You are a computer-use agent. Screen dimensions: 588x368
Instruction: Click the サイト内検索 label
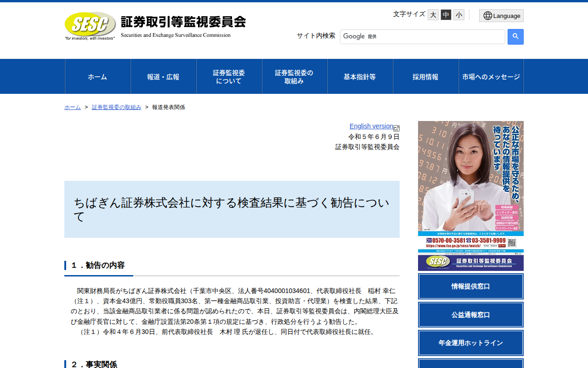click(x=316, y=35)
